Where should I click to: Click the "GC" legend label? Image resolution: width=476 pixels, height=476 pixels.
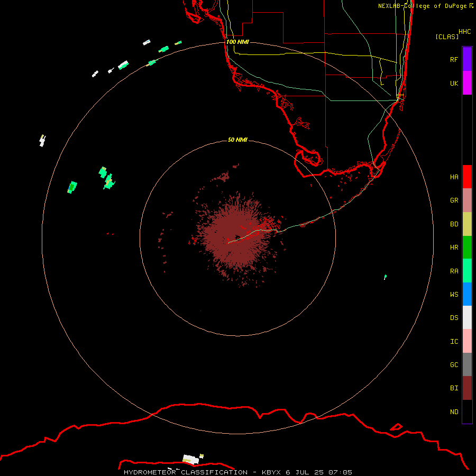[454, 364]
